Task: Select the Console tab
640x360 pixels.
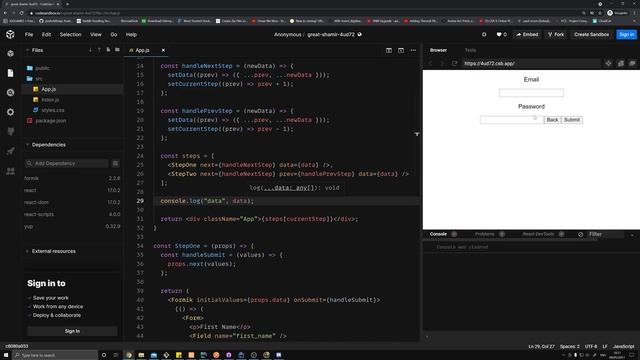Action: pyautogui.click(x=438, y=234)
